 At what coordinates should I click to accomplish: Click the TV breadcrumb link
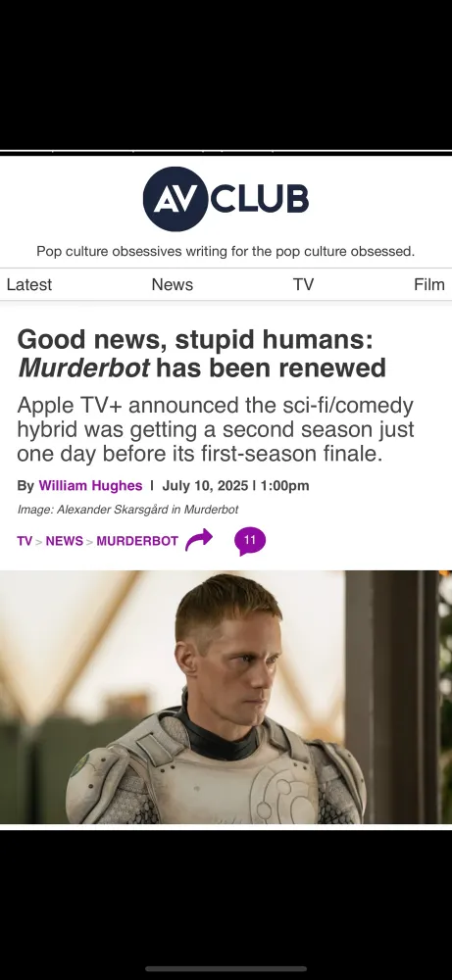coord(25,541)
